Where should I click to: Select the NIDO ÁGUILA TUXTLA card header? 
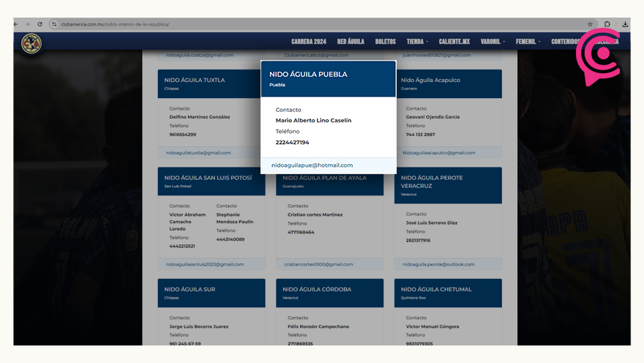tap(209, 83)
